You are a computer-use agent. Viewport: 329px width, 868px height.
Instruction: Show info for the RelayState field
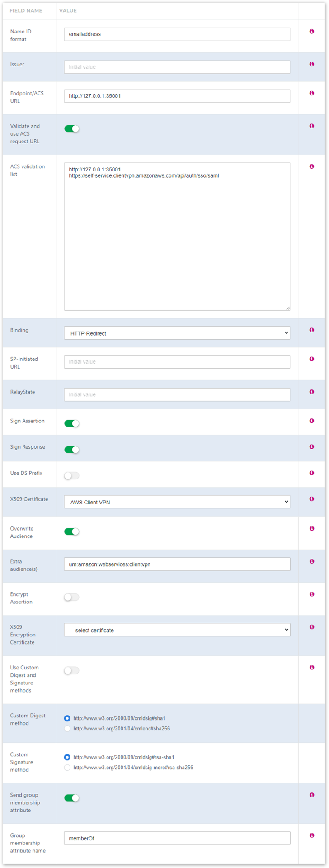311,392
